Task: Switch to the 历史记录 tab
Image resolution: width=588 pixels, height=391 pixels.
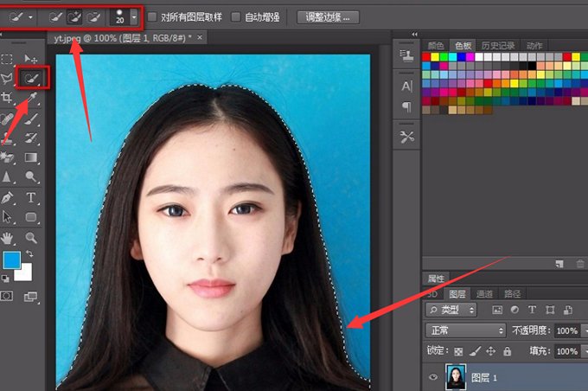Action: (498, 46)
